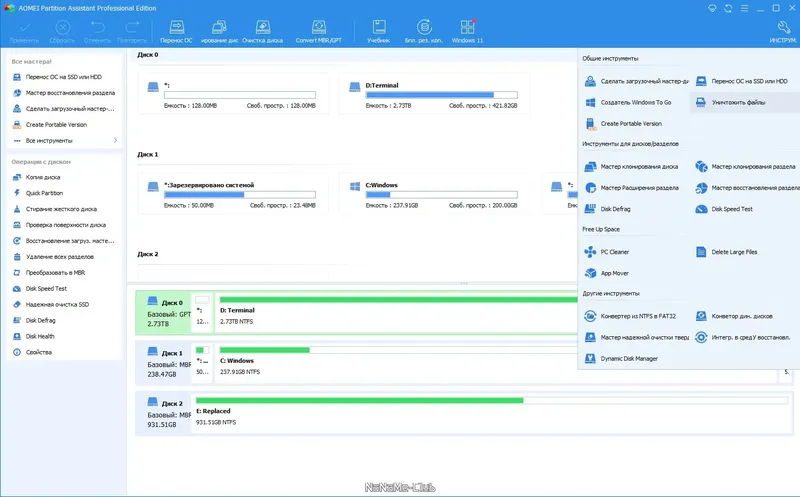
Task: Click the Windows 11 toolbar icon
Action: coord(467,31)
